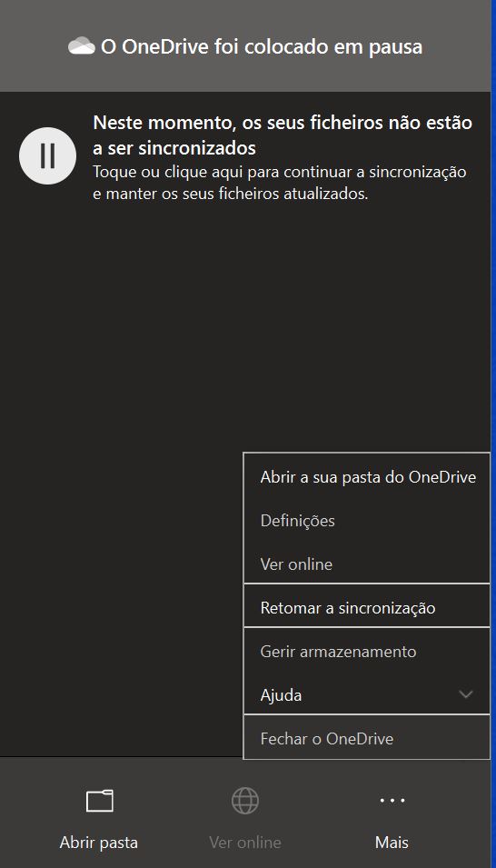Click empty activity area below pause message
The image size is (496, 868).
(122, 443)
